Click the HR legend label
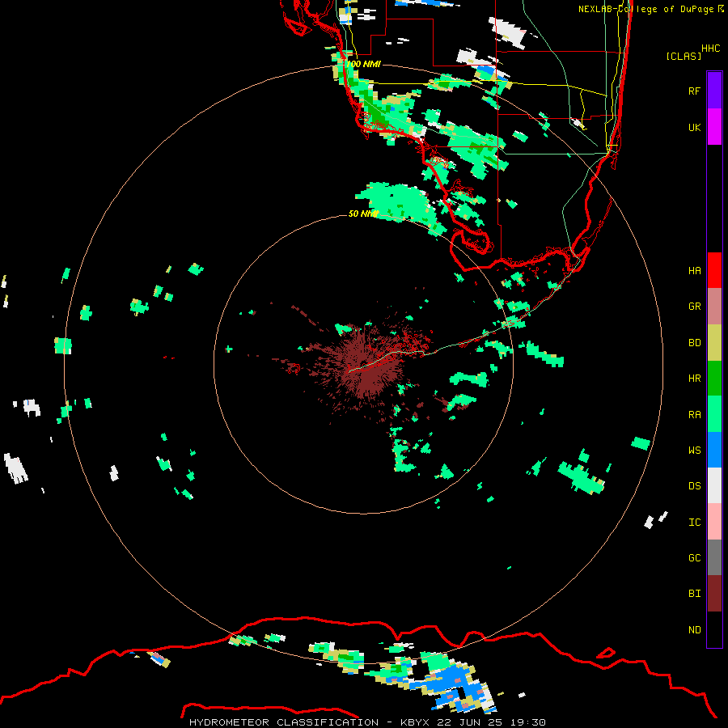Viewport: 728px width, 728px height. coord(694,379)
